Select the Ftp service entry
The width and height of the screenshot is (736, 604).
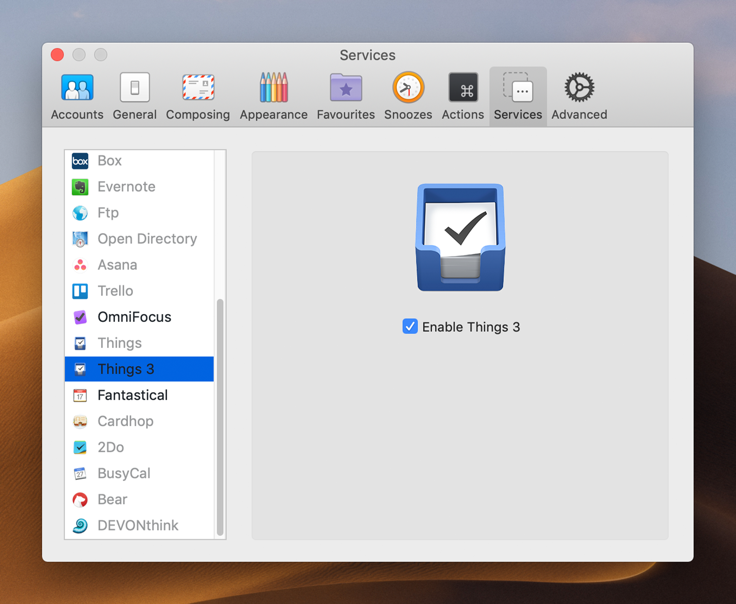pyautogui.click(x=139, y=213)
